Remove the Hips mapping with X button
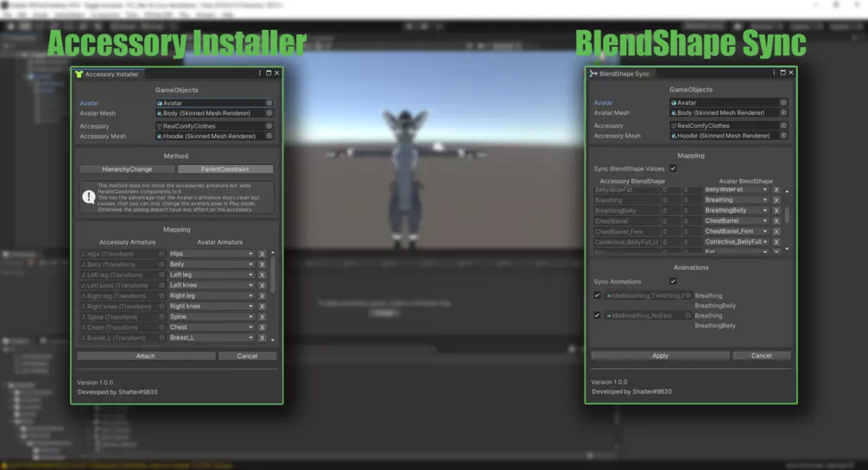The height and width of the screenshot is (470, 868). tap(262, 254)
